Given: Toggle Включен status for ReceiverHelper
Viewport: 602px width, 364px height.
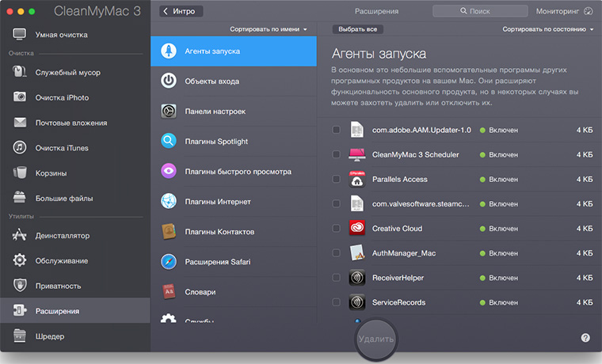Looking at the screenshot, I should point(499,278).
